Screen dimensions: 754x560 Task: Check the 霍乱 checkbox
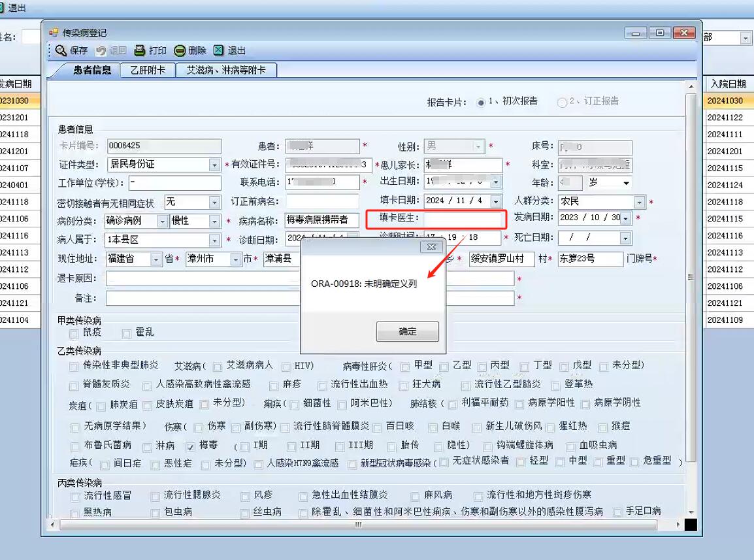pyautogui.click(x=127, y=334)
